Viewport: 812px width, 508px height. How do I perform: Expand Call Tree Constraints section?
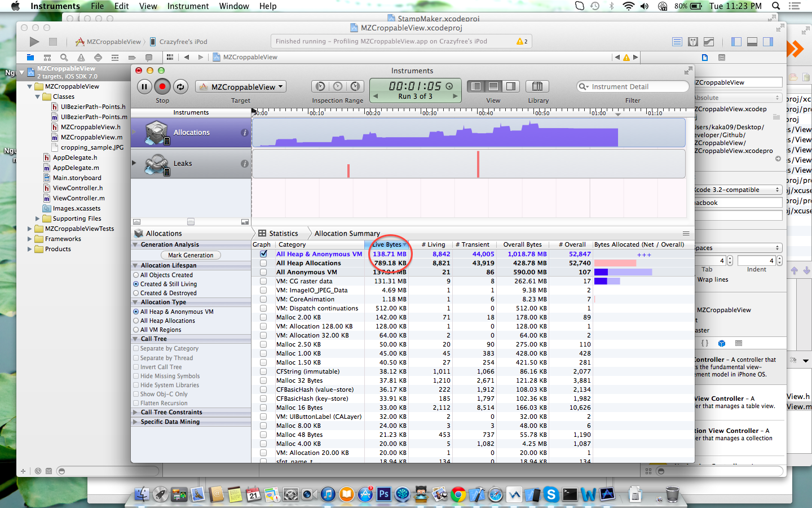coord(135,412)
